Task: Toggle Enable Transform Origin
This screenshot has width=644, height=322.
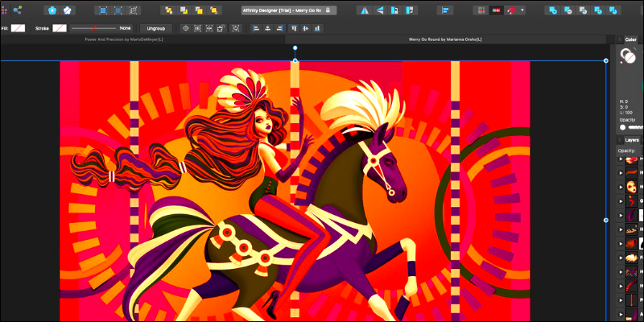Action: (186, 28)
